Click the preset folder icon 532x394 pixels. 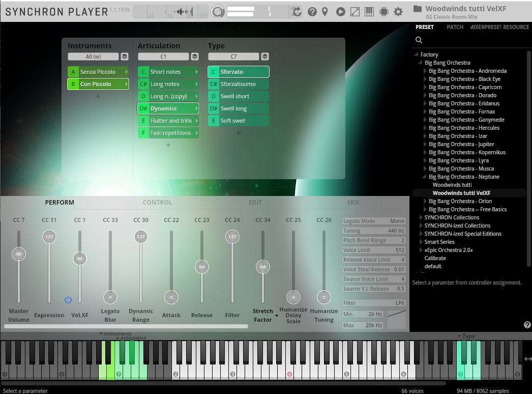tap(418, 9)
